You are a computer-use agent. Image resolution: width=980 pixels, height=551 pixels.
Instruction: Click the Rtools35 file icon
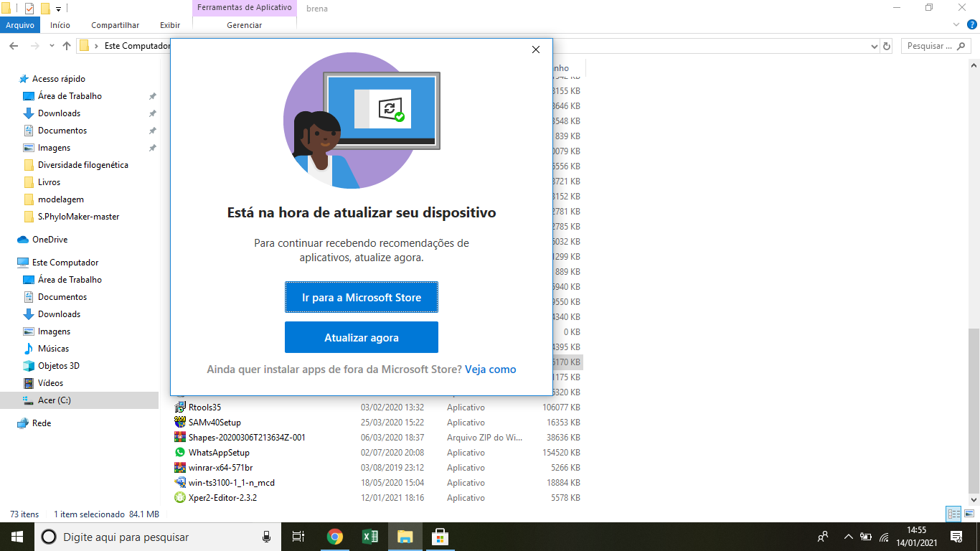point(180,408)
